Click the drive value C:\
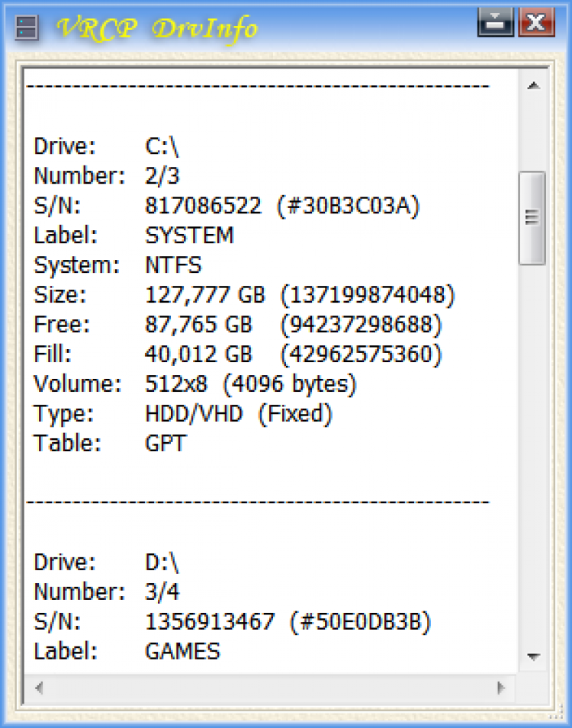This screenshot has width=572, height=728. click(x=162, y=146)
